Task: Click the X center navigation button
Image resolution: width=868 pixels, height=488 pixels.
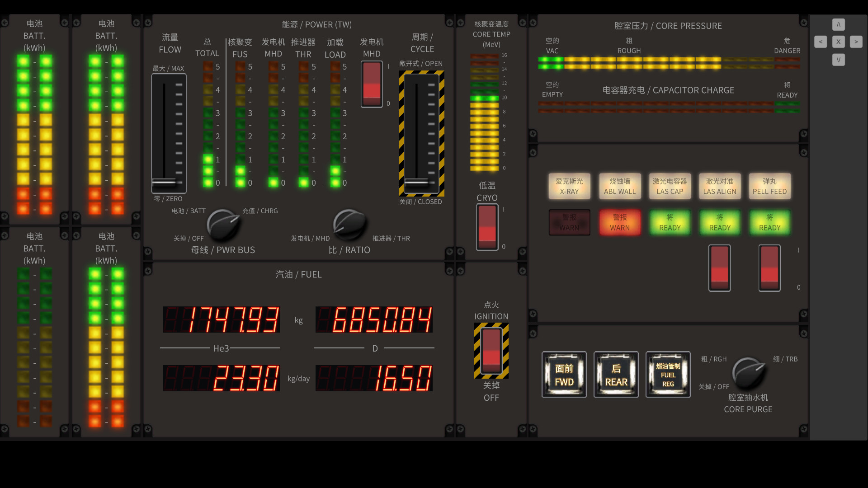Action: 838,42
